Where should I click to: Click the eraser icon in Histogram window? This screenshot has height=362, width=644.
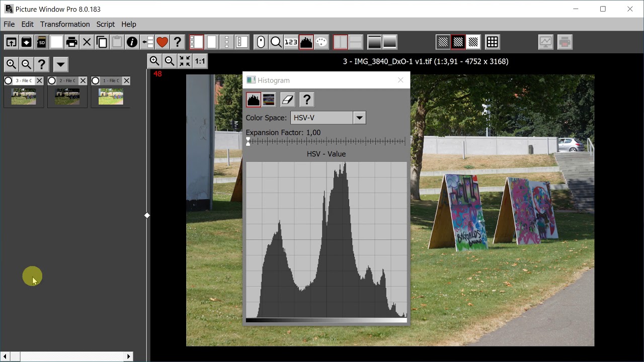287,100
